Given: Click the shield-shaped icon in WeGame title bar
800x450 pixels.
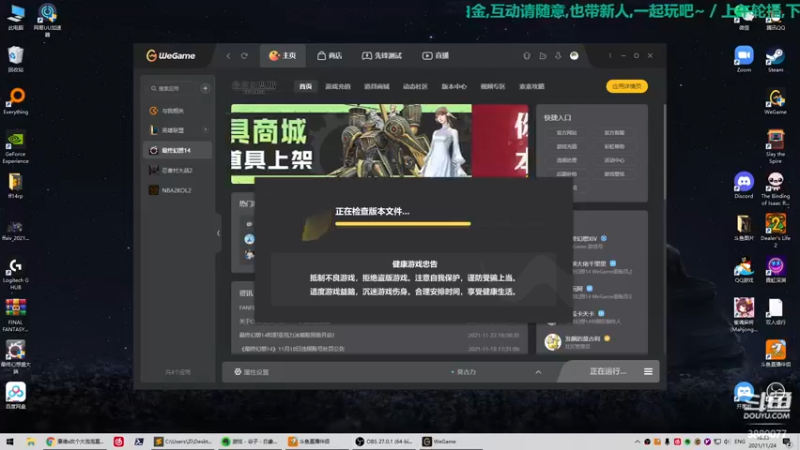Looking at the screenshot, I should coord(527,56).
